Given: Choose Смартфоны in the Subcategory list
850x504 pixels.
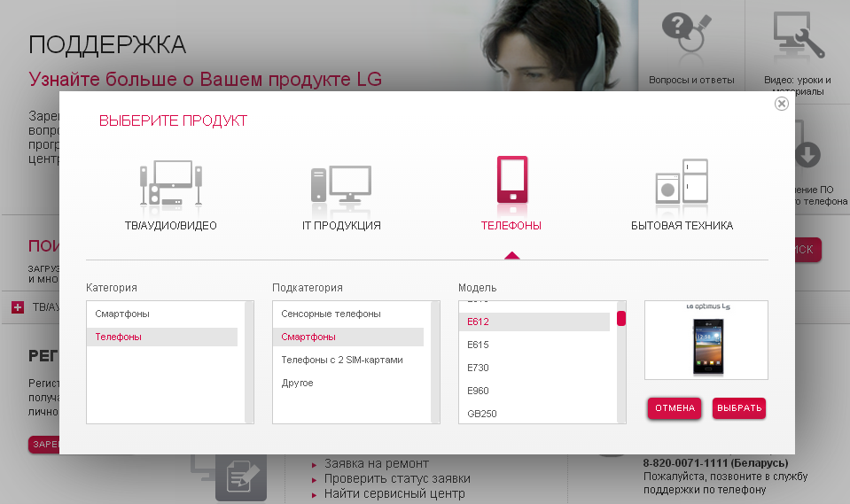Looking at the screenshot, I should (x=348, y=337).
